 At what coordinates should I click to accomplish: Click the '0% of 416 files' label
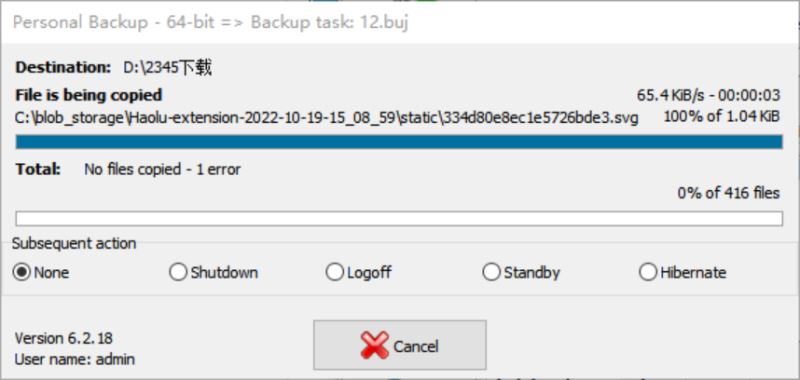click(x=729, y=193)
